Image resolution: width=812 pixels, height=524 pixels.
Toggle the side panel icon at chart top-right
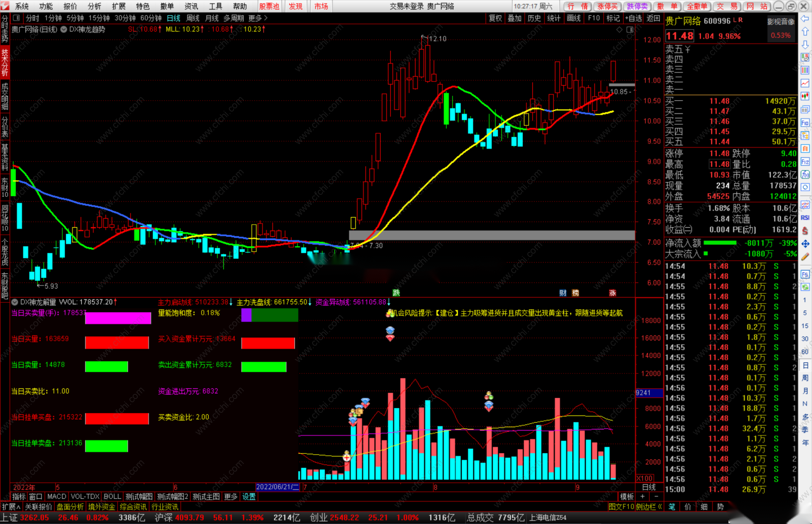pos(630,30)
